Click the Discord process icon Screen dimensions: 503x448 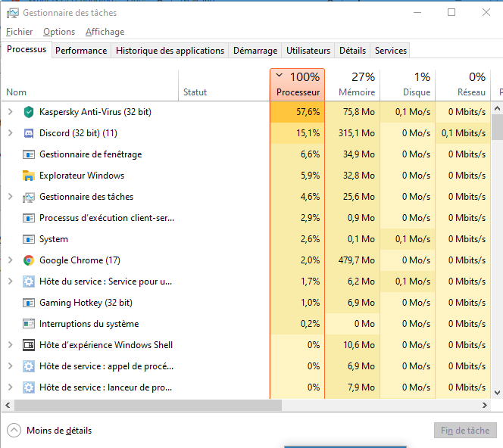[29, 133]
